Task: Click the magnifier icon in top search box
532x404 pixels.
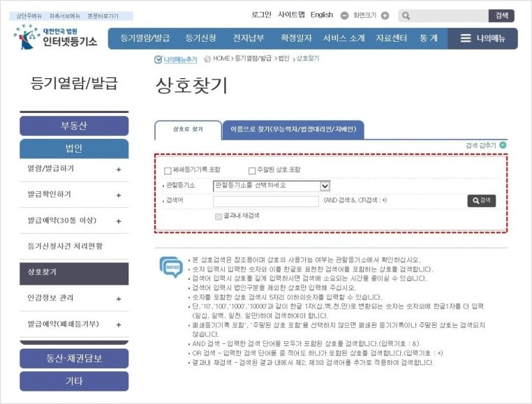Action: [406, 15]
